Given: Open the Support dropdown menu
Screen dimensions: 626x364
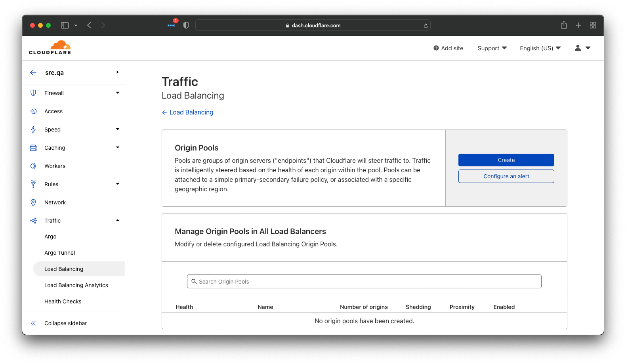Looking at the screenshot, I should tap(492, 48).
